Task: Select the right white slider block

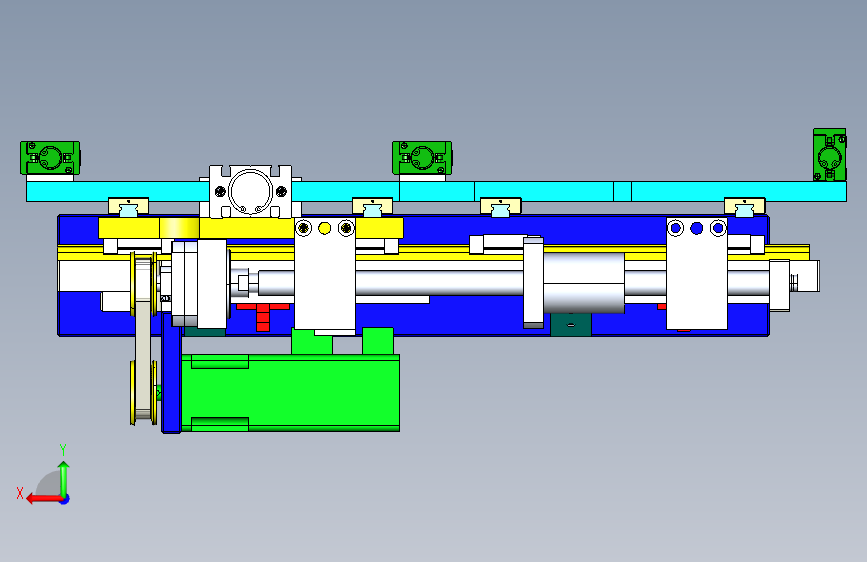Action: [x=697, y=274]
